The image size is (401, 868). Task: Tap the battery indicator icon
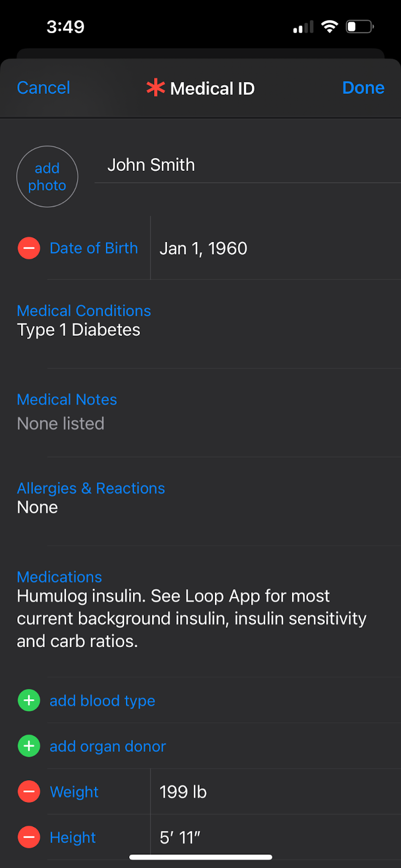pyautogui.click(x=360, y=27)
